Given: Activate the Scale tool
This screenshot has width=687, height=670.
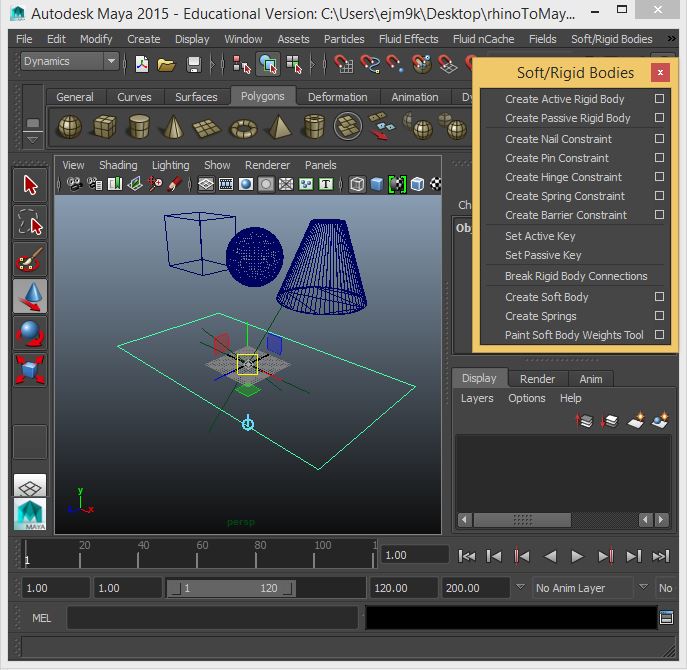Looking at the screenshot, I should (x=30, y=370).
